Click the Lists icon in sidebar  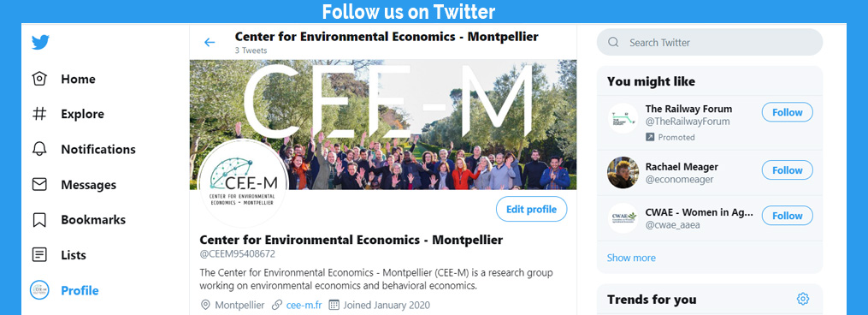(x=39, y=255)
